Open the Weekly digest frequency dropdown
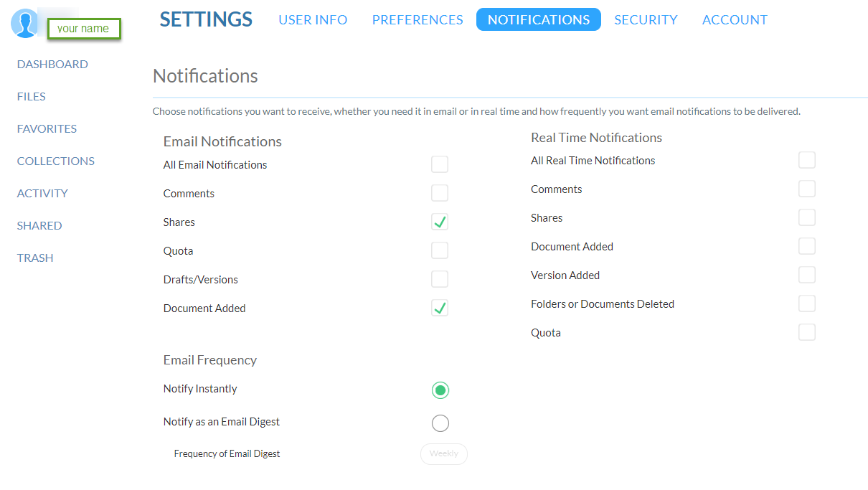This screenshot has height=490, width=868. click(443, 454)
